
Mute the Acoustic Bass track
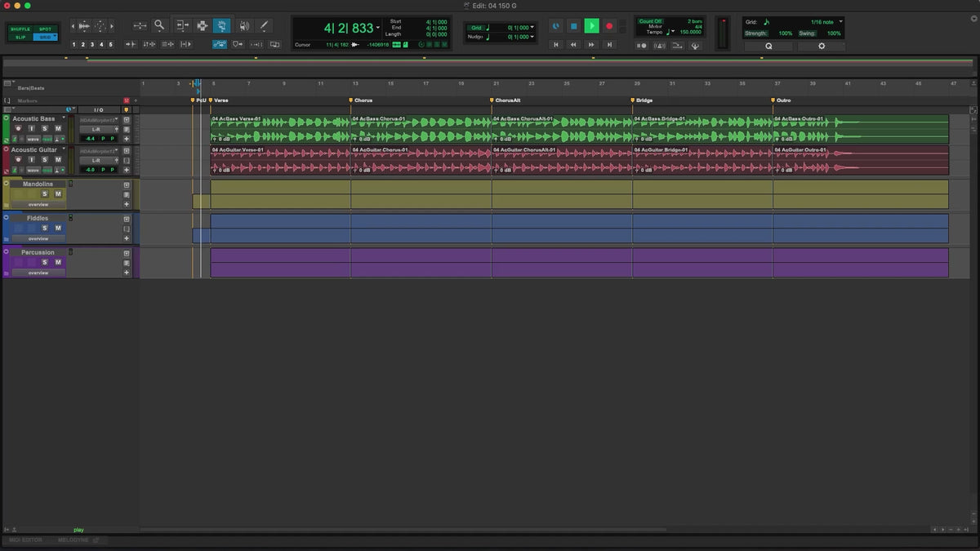[58, 128]
